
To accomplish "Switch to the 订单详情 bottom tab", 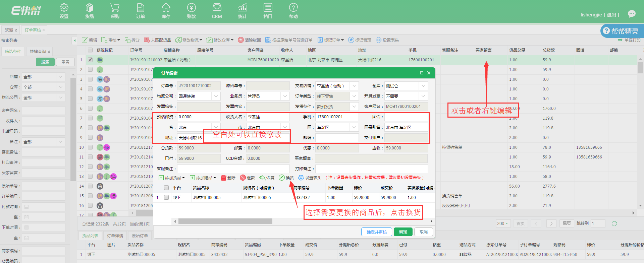I will [115, 236].
